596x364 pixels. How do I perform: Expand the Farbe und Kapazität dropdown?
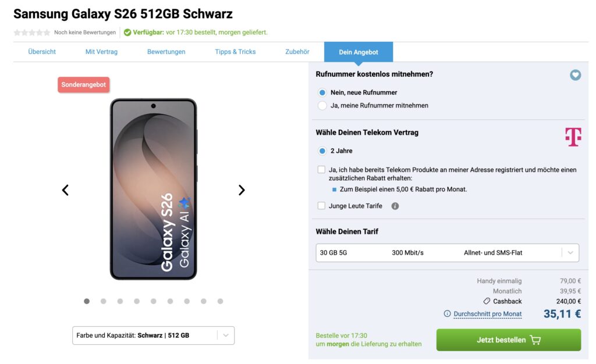point(153,336)
